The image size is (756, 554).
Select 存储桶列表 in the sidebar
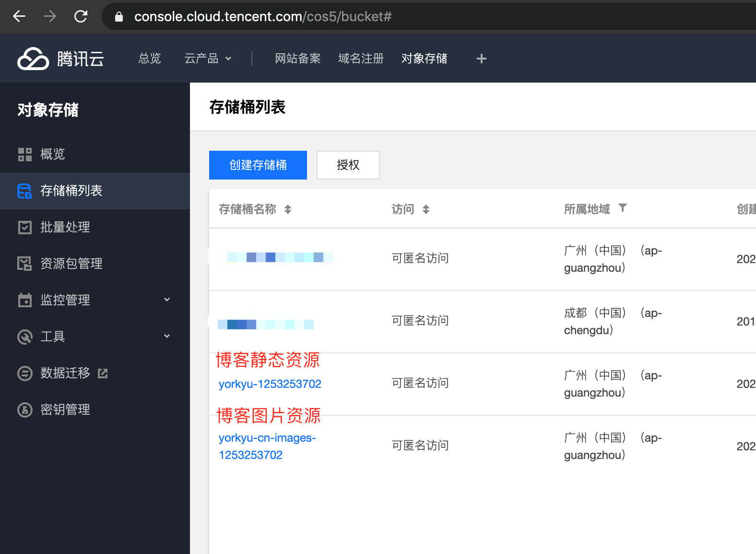click(95, 191)
